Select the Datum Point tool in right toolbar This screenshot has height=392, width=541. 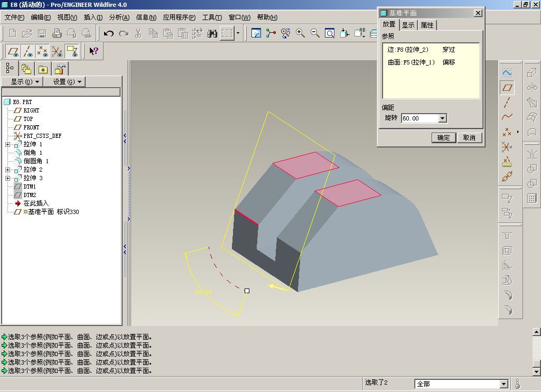(x=507, y=132)
